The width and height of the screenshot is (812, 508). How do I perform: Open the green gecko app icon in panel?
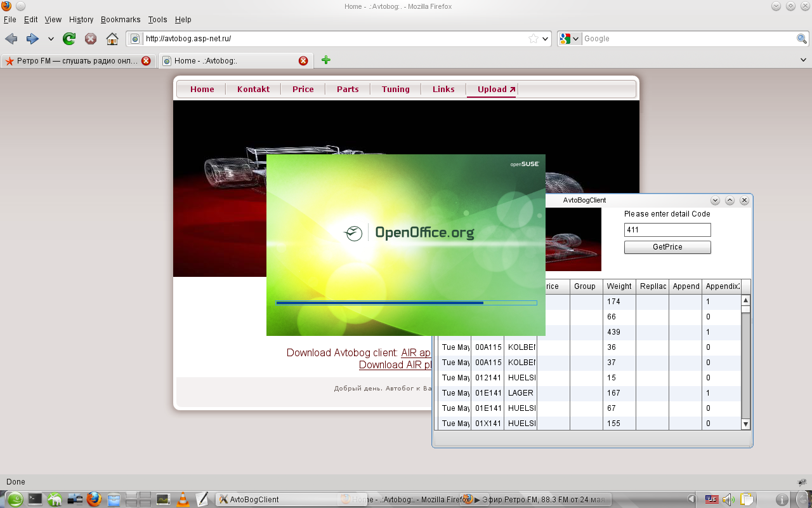55,499
